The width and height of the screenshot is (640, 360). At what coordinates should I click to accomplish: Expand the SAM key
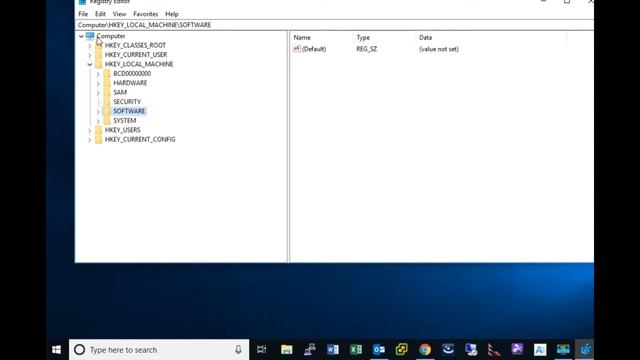[98, 93]
